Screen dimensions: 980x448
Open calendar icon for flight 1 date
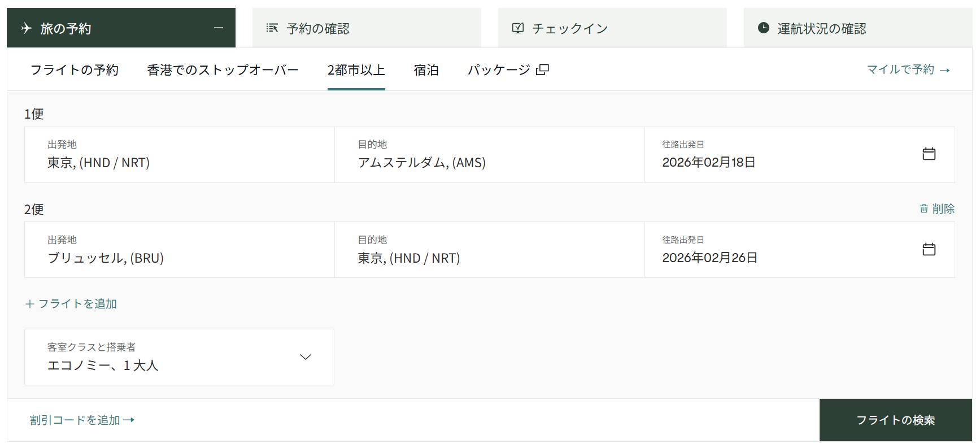[x=929, y=154]
